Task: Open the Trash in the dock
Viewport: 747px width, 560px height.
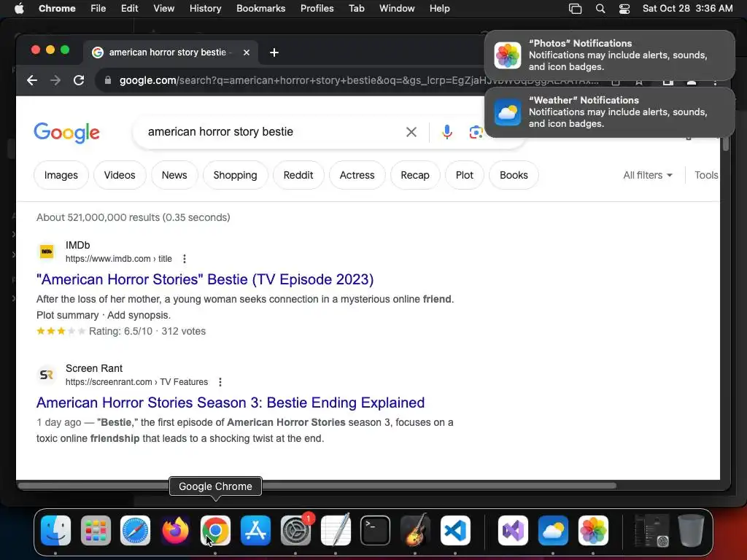Action: (x=691, y=530)
